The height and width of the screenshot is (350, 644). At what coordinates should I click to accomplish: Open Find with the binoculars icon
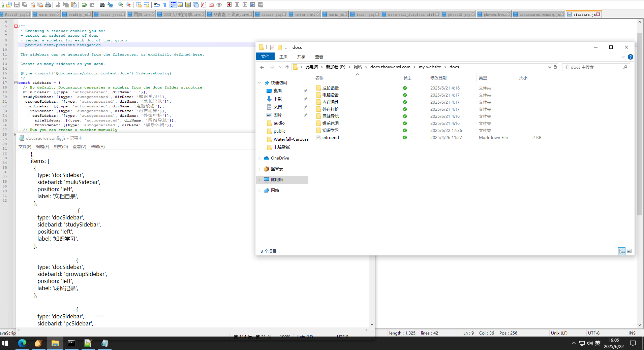[x=102, y=5]
